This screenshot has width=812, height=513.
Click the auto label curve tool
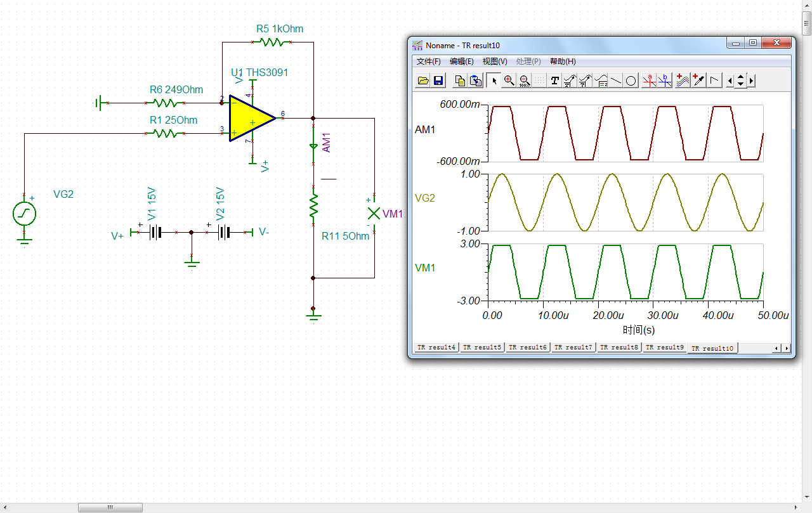(570, 81)
